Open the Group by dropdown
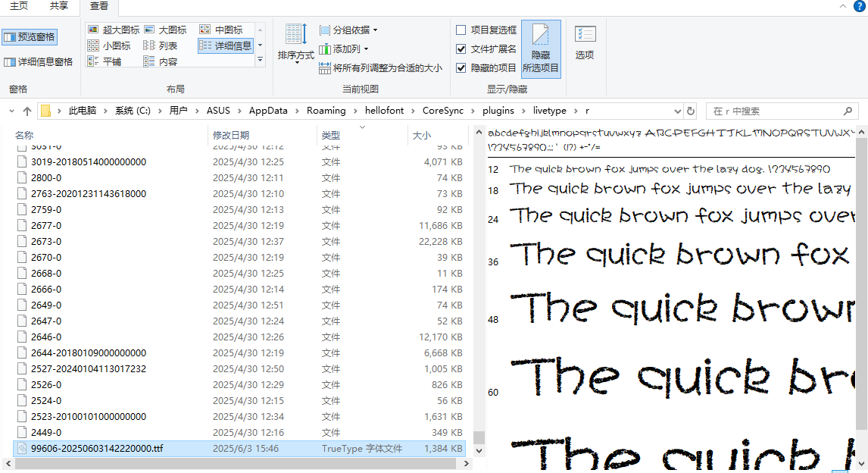Viewport: 868px width, 473px height. (348, 30)
